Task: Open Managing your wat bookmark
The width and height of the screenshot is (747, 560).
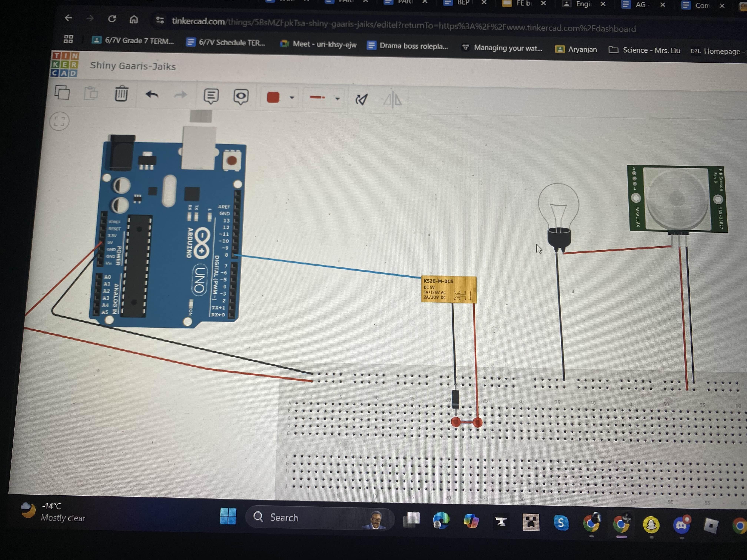Action: pyautogui.click(x=502, y=48)
